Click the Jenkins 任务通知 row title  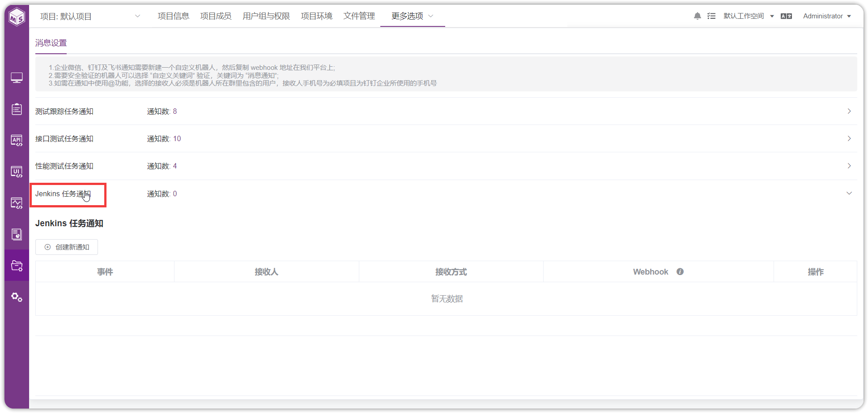coord(63,194)
